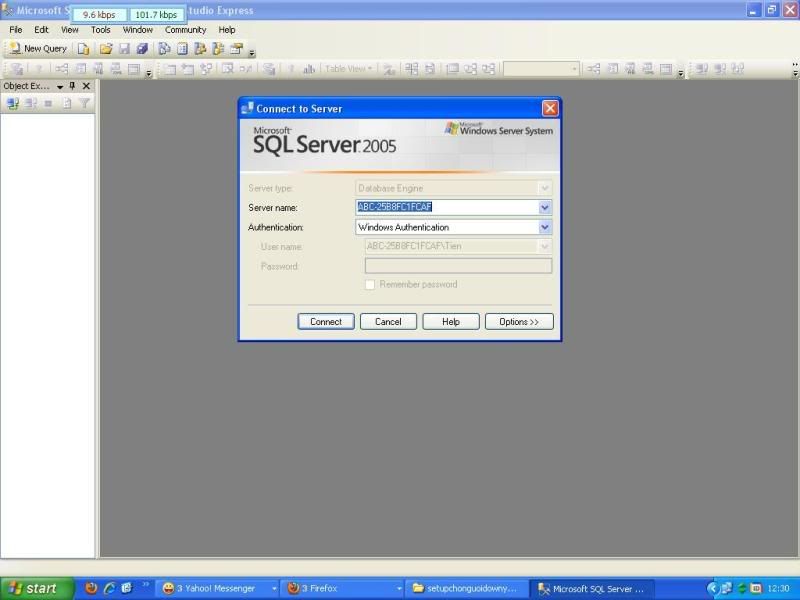800x600 pixels.
Task: Click the Save All icon
Action: coord(142,49)
